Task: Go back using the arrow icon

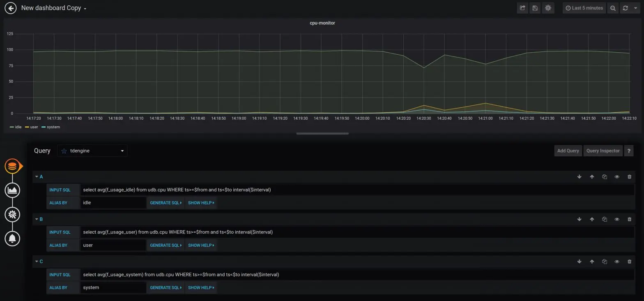Action: click(10, 8)
